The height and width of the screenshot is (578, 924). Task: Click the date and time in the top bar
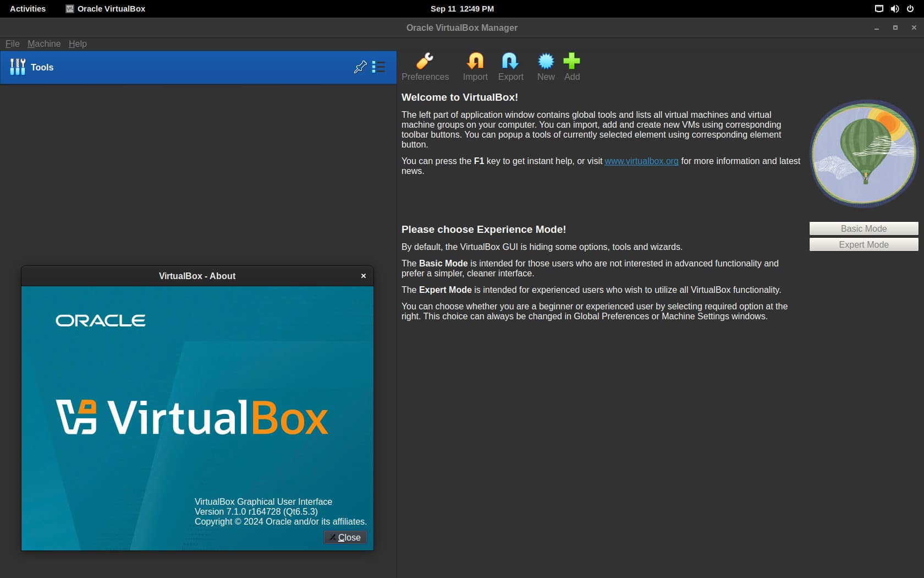click(x=461, y=8)
